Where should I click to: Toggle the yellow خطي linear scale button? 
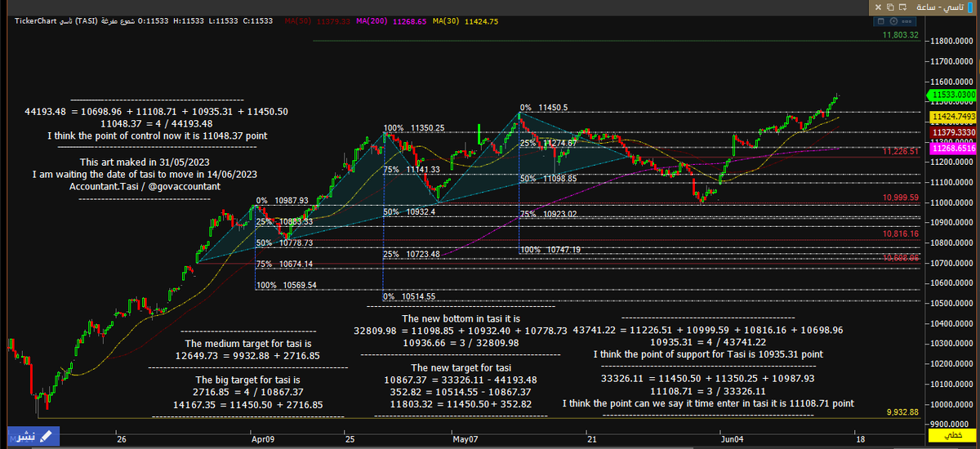[952, 437]
